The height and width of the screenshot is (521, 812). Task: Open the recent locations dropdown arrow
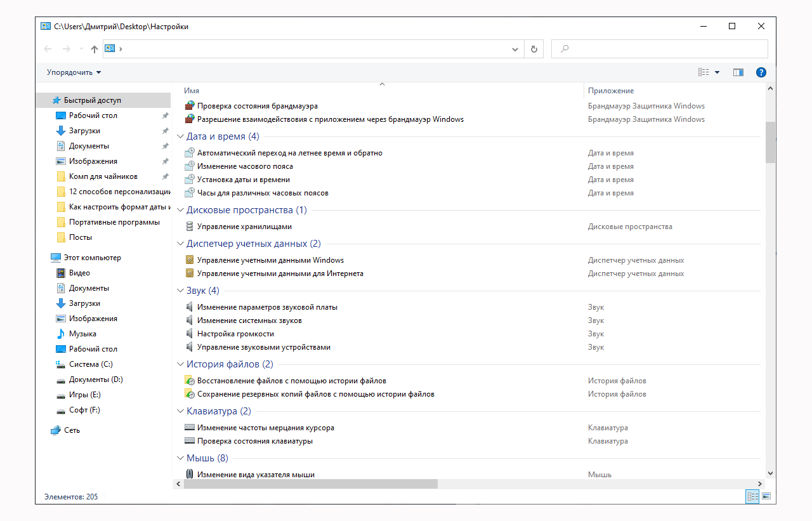(x=81, y=49)
